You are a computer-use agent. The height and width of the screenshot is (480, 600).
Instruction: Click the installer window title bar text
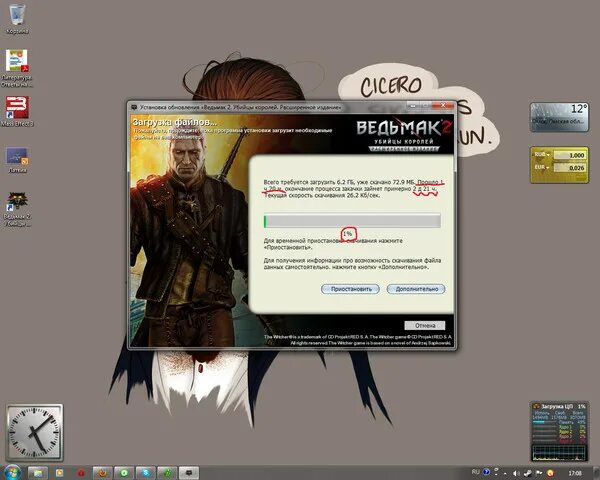pyautogui.click(x=240, y=108)
